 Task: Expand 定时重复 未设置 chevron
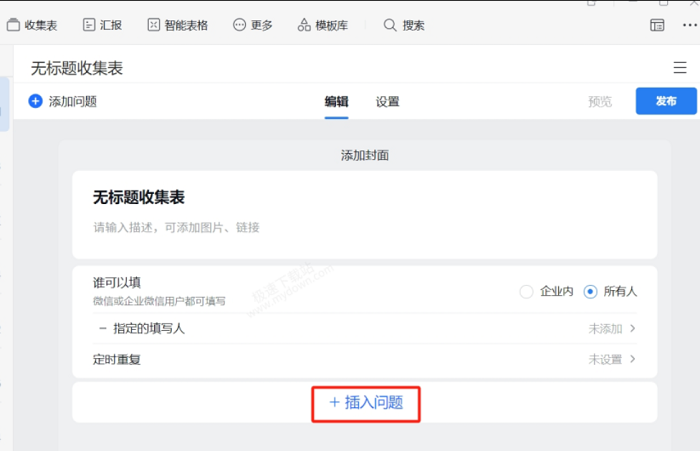click(632, 359)
